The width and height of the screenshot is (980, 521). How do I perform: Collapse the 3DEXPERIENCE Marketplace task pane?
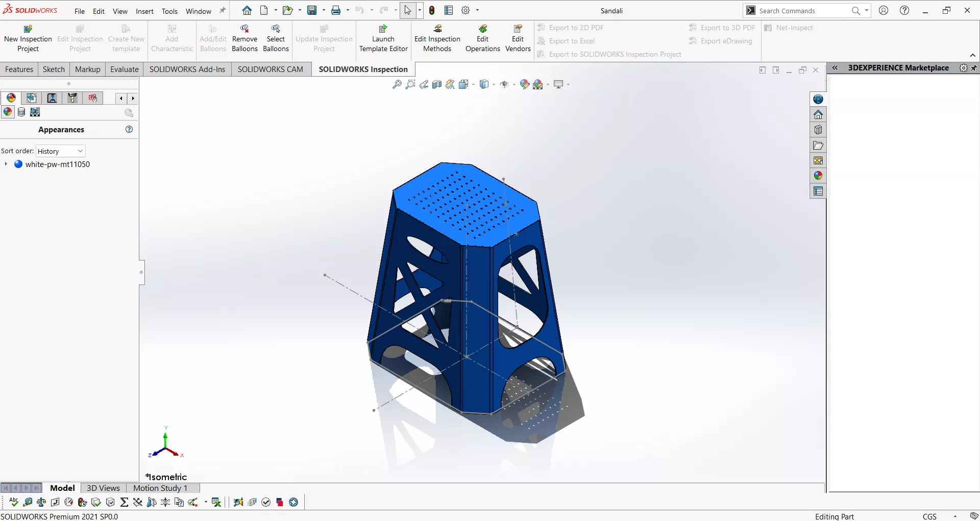(835, 68)
